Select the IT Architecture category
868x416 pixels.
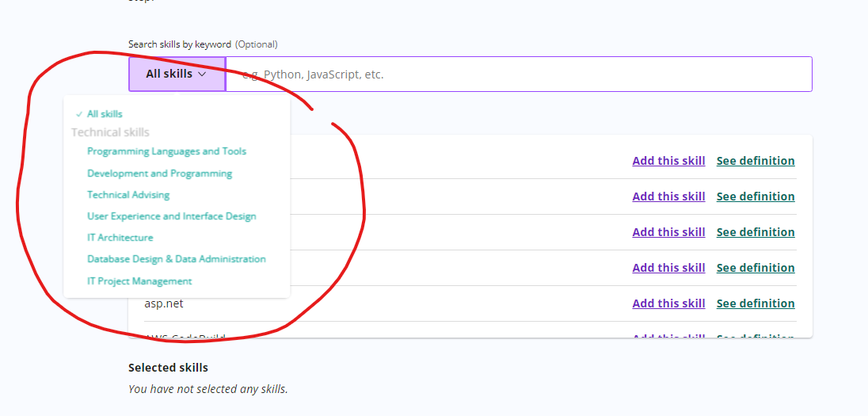pyautogui.click(x=120, y=238)
